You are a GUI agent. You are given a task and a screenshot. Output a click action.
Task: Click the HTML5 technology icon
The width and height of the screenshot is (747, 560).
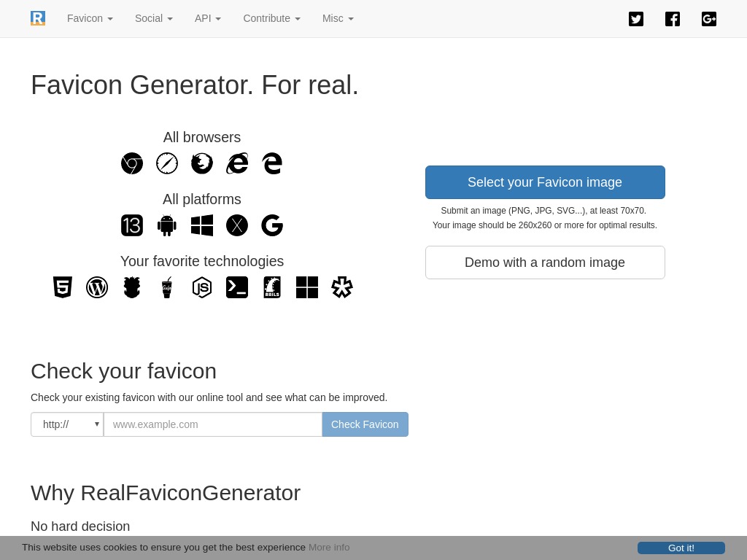point(63,287)
